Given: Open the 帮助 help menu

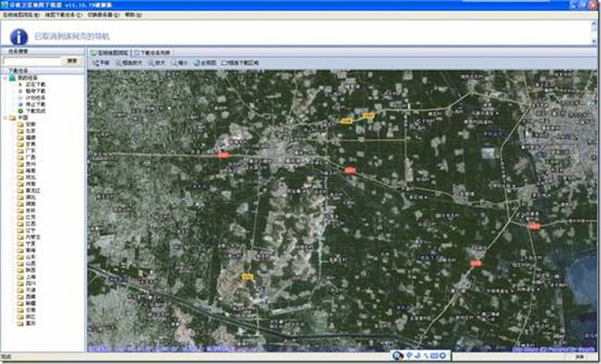Looking at the screenshot, I should pyautogui.click(x=133, y=15).
